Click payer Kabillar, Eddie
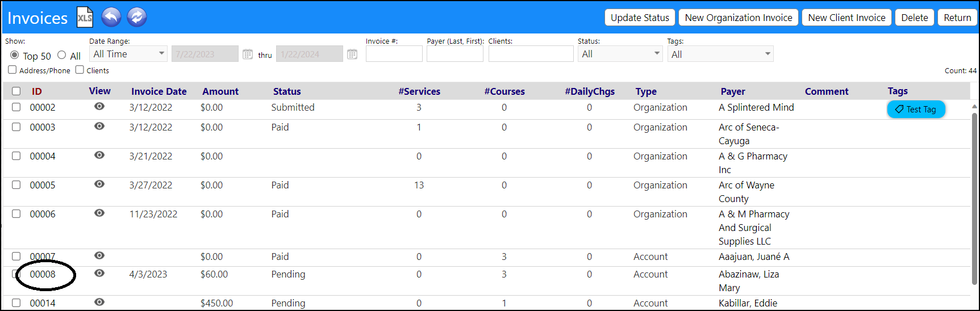The image size is (980, 311). pos(748,303)
